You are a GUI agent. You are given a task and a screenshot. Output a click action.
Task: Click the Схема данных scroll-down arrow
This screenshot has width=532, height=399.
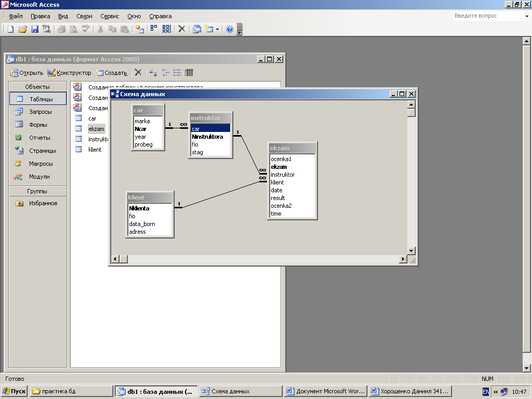tap(411, 251)
